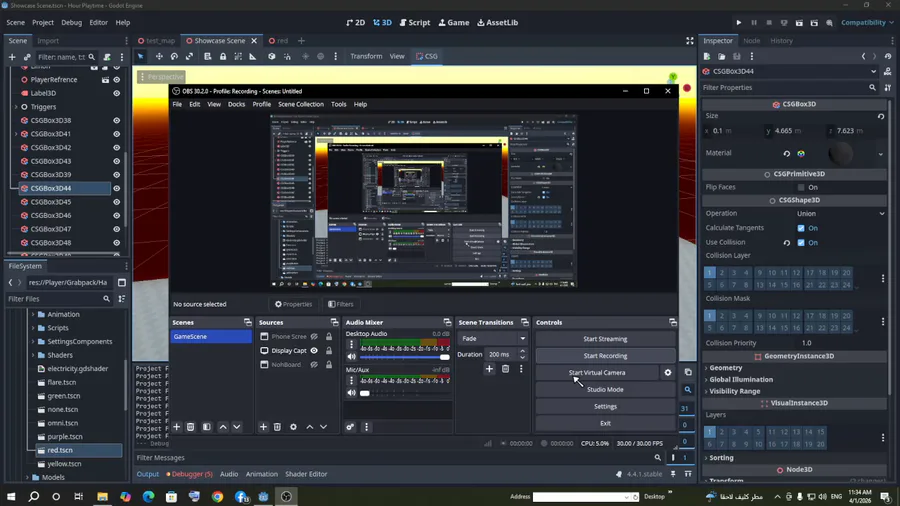This screenshot has height=506, width=900.
Task: Add a new child node with plus icon
Action: point(12,57)
